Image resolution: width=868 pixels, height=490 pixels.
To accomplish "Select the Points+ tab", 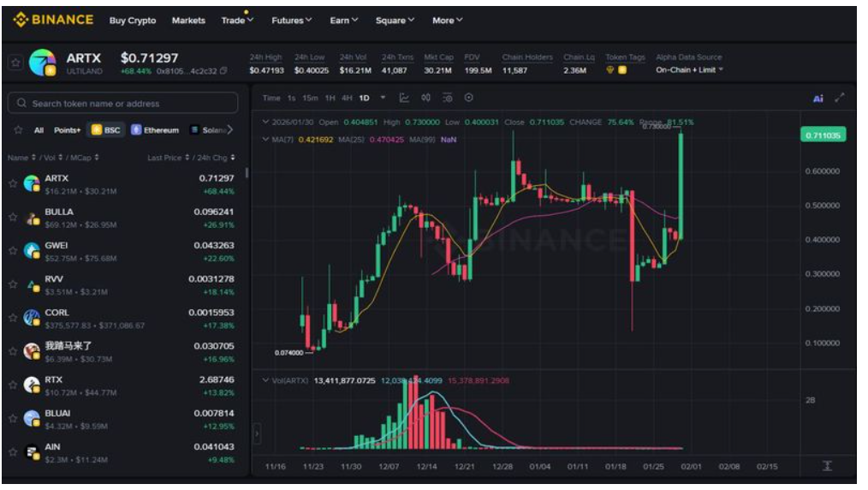I will (68, 130).
